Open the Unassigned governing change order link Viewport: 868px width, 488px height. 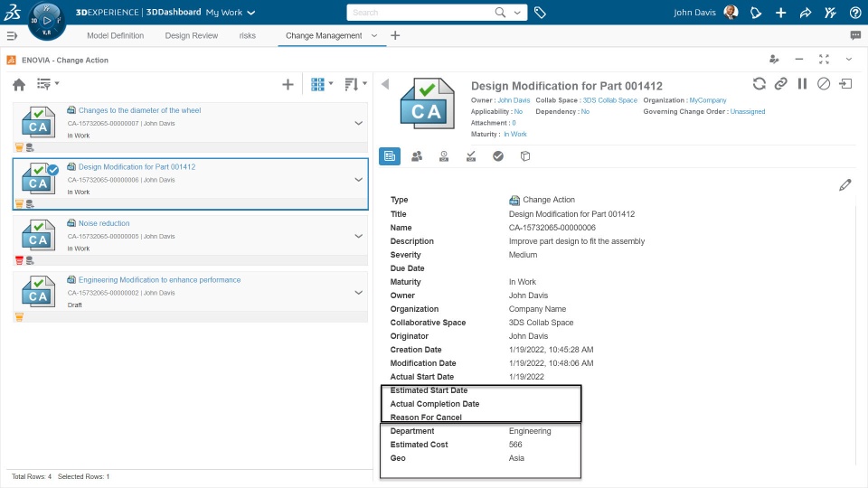[x=747, y=112]
